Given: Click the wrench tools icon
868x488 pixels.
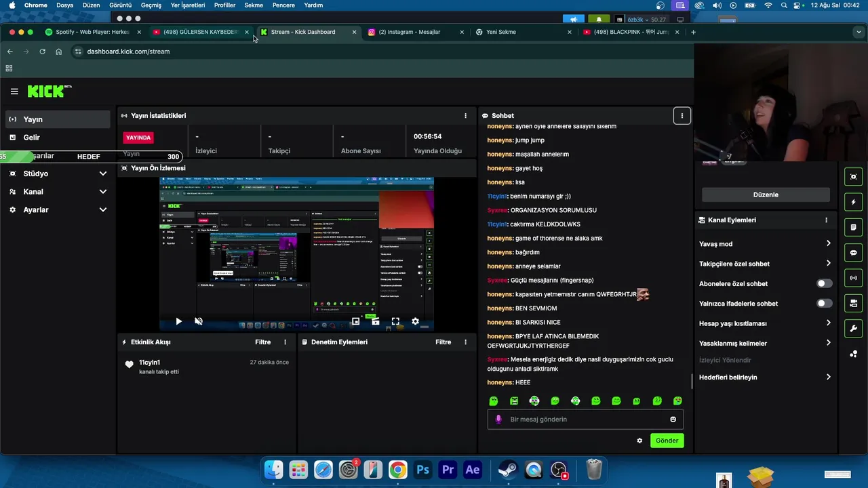Looking at the screenshot, I should (x=853, y=329).
